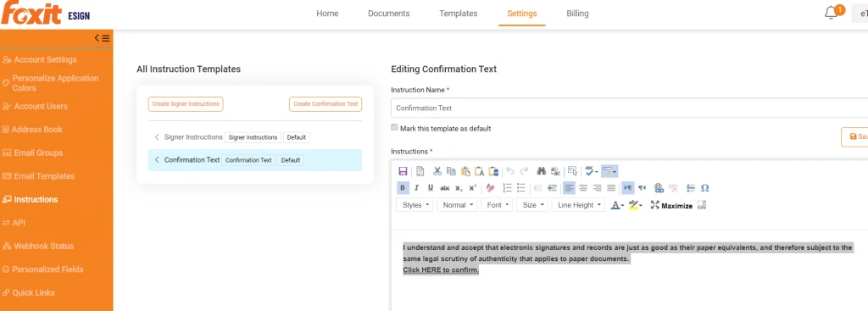Click the Show Blocks icon after Maximize

702,205
